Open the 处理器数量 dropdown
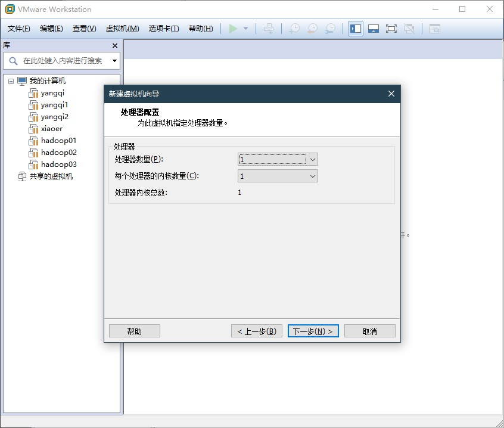 coord(278,160)
